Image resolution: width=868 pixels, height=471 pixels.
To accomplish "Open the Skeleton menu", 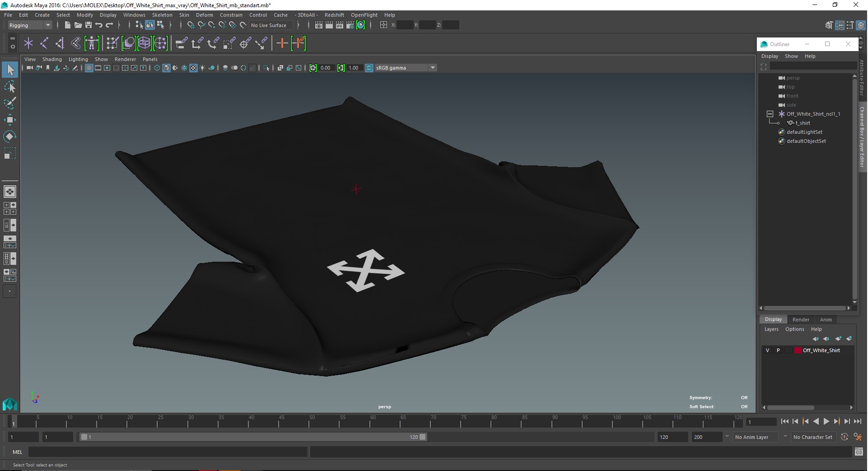I will pyautogui.click(x=162, y=15).
